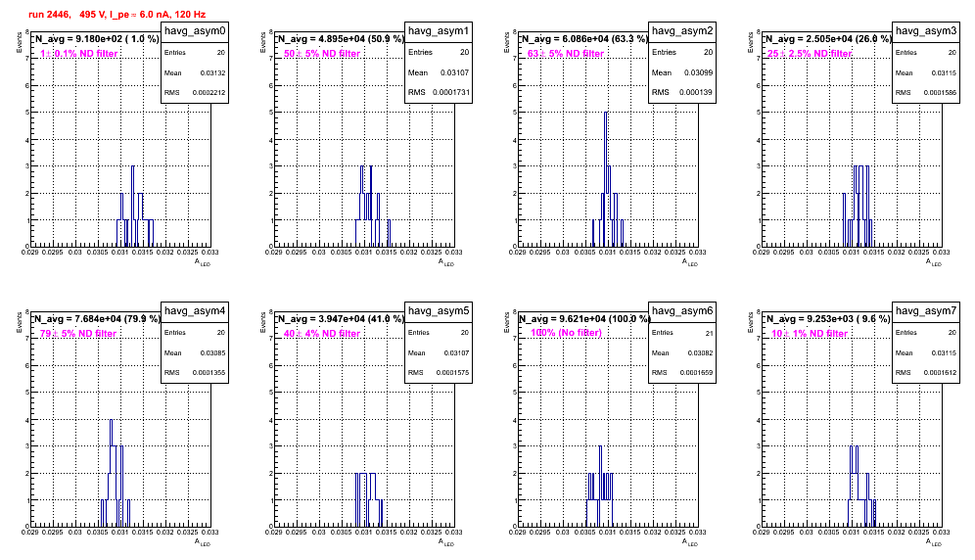Select RMS value 0.0001731
Viewport: 975px width, 560px height.
click(x=452, y=92)
